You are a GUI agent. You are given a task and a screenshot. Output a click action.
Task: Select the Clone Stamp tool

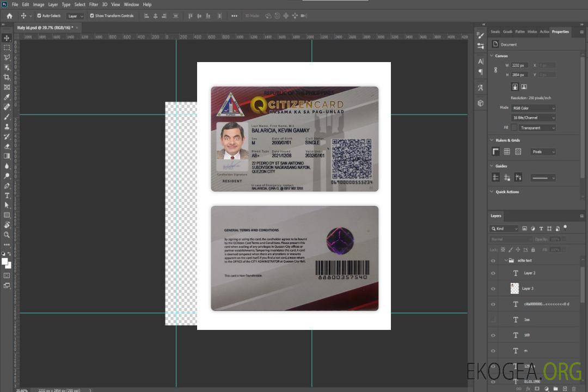click(x=7, y=126)
